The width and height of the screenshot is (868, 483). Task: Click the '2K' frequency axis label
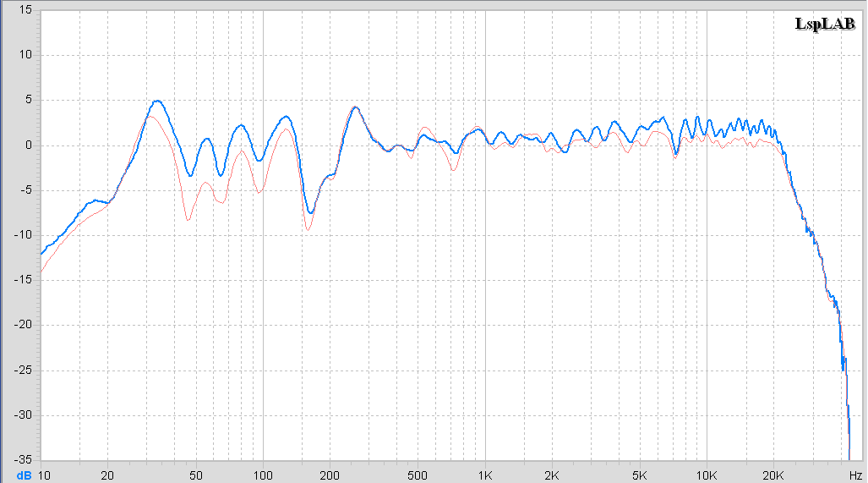click(x=552, y=475)
